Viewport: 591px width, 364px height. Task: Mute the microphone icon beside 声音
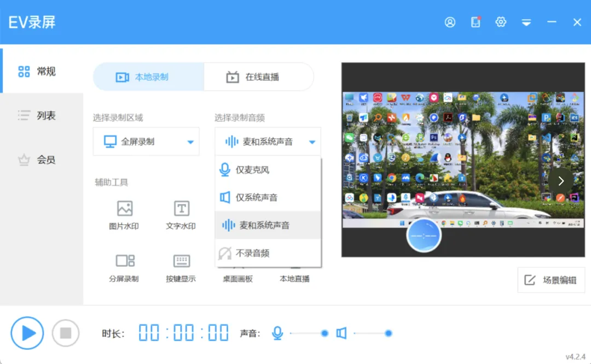click(277, 333)
